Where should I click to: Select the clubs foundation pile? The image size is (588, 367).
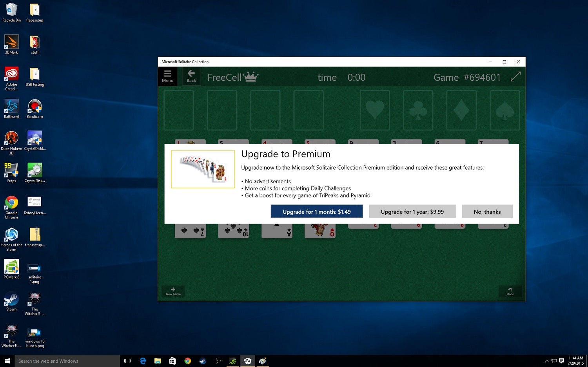pos(418,110)
